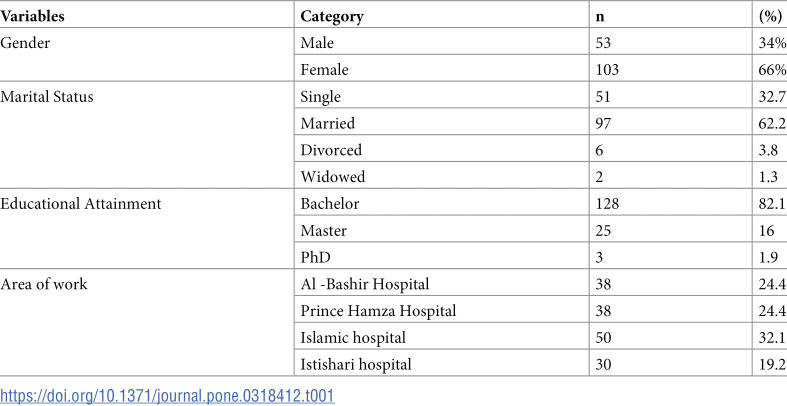
Task: Click the Prince Hamza Hospital cell
Action: 378,311
